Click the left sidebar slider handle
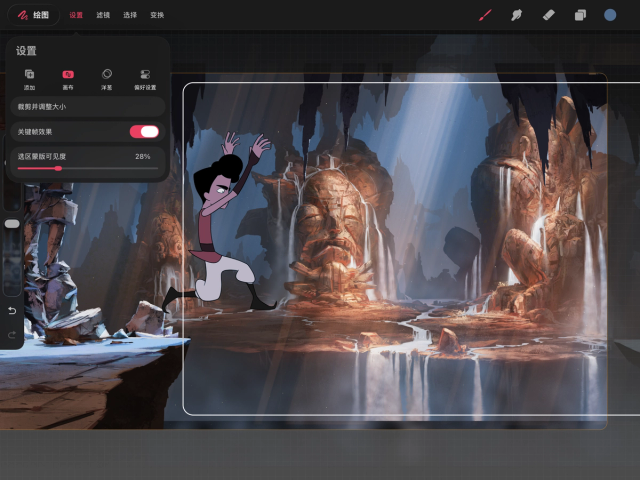The image size is (640, 480). pyautogui.click(x=12, y=224)
